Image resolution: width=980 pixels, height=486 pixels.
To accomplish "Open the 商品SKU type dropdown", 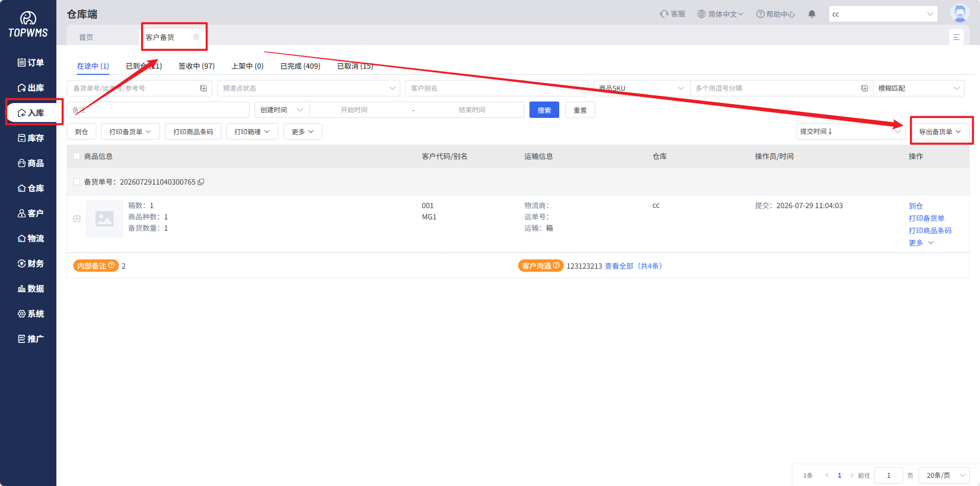I will [x=642, y=88].
